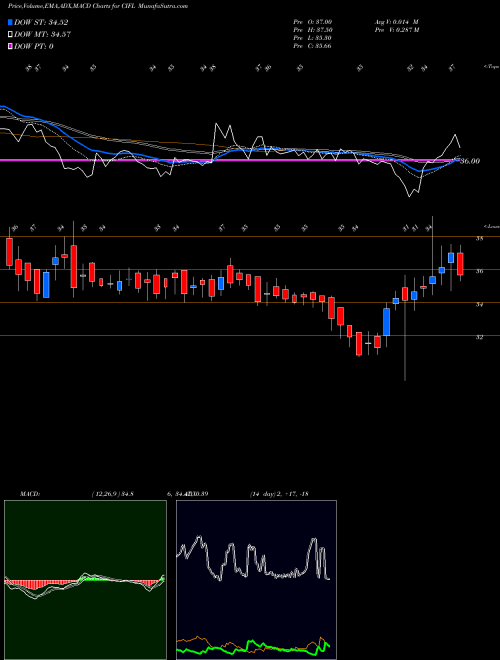Click the '<Lows' label beside the candlestick chart
The image size is (500, 660).
coord(492,226)
